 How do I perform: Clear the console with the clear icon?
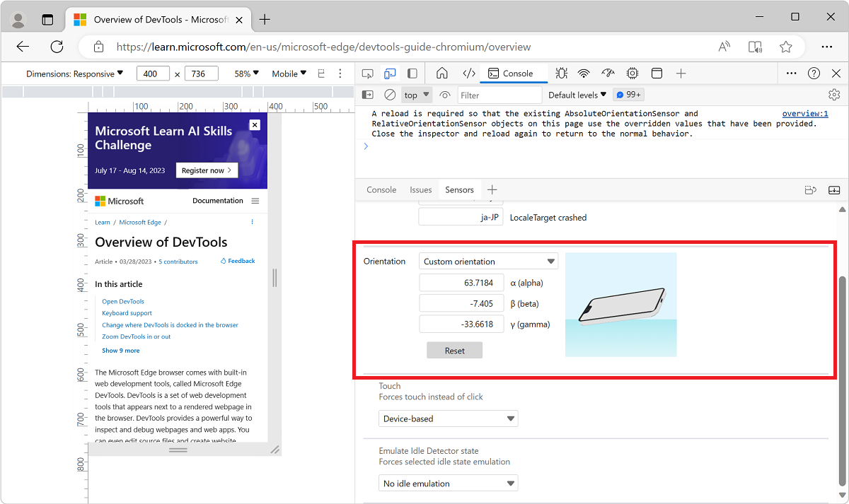click(389, 94)
